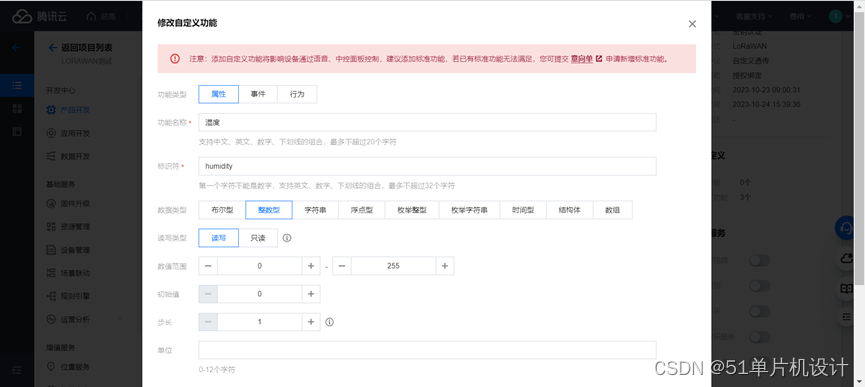The width and height of the screenshot is (865, 387).
Task: Open 费用 dropdown in top bar
Action: [799, 17]
